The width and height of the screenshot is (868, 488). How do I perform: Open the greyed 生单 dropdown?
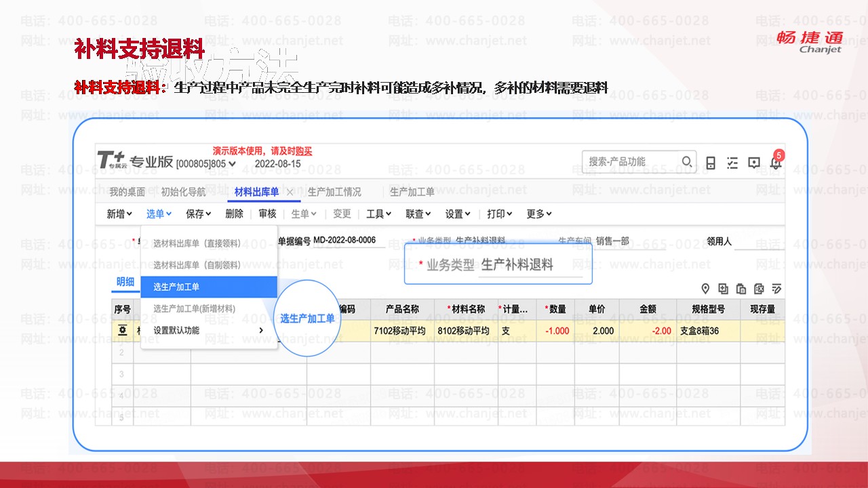pos(304,214)
